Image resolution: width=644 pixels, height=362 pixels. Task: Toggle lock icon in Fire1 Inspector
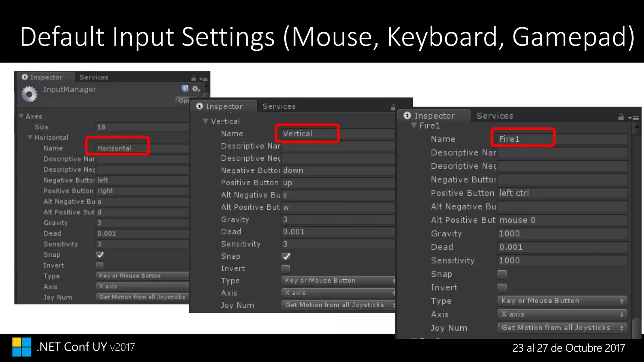(x=621, y=117)
